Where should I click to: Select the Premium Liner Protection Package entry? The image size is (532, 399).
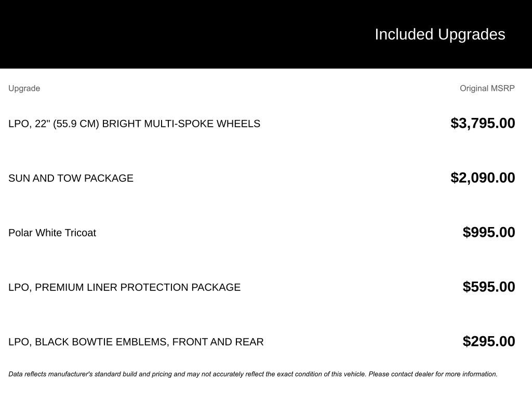(x=125, y=287)
